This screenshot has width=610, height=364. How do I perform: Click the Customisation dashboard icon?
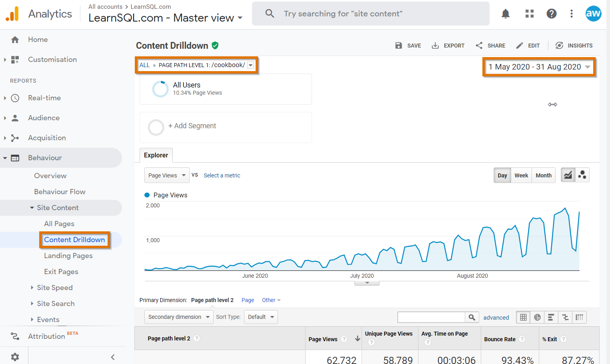[x=15, y=60]
